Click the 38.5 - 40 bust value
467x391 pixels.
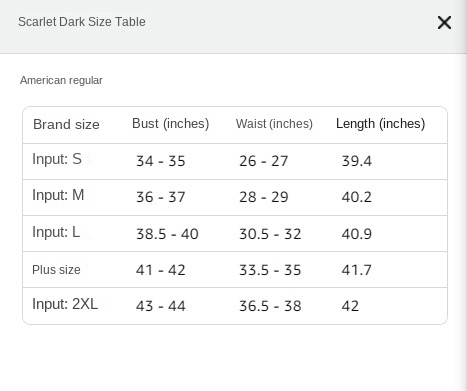167,234
